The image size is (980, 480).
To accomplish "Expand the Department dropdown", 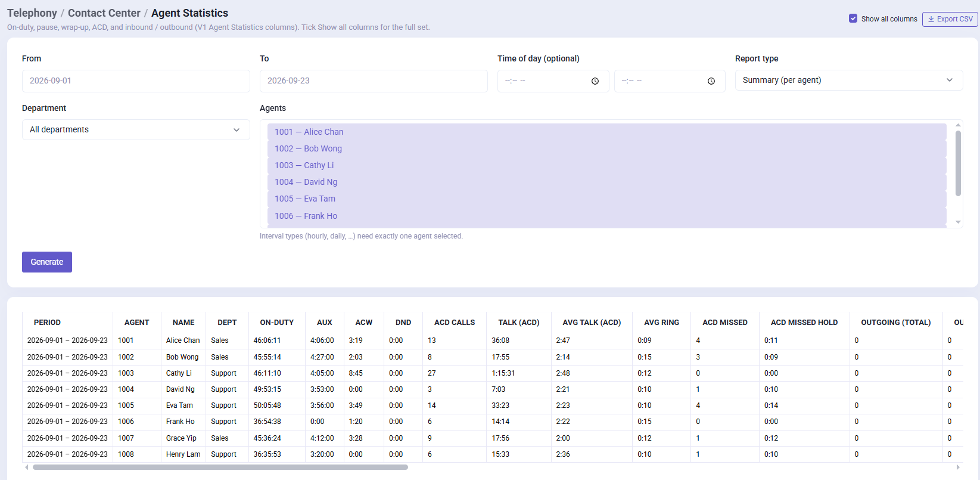I will pyautogui.click(x=136, y=129).
